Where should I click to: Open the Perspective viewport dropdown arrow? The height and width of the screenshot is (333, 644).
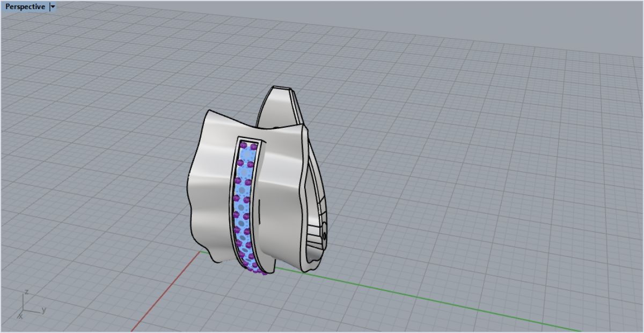tap(53, 7)
